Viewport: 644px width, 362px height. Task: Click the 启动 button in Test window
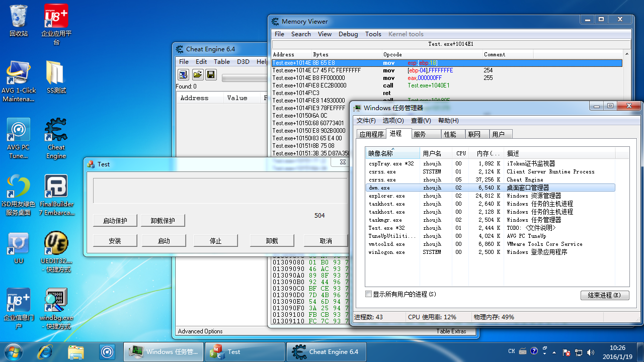[x=164, y=241]
